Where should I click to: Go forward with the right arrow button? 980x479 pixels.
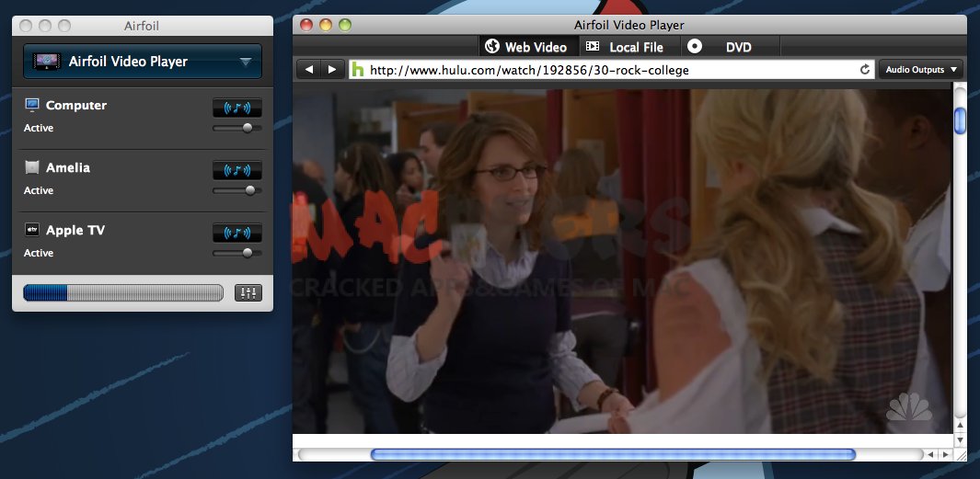pos(332,69)
